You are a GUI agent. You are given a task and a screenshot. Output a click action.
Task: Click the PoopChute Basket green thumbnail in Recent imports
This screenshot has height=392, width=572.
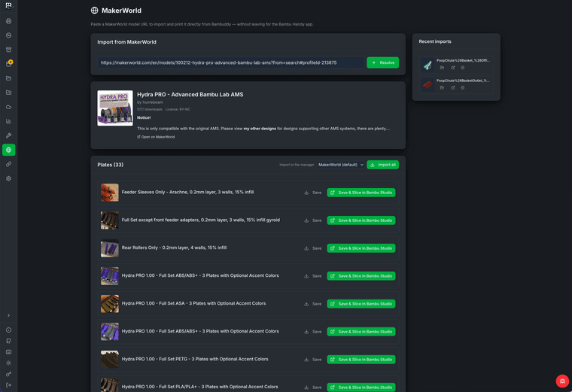tap(427, 65)
